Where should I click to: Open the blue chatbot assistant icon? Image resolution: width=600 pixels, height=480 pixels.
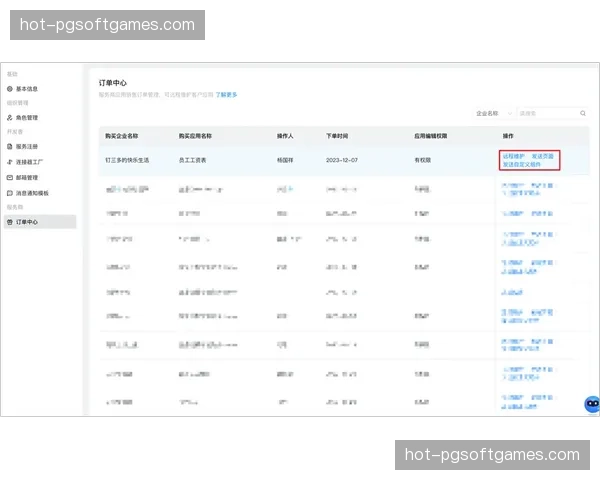point(591,403)
